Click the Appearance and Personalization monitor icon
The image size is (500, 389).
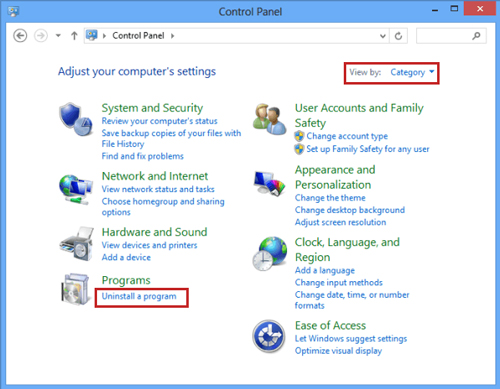click(269, 184)
